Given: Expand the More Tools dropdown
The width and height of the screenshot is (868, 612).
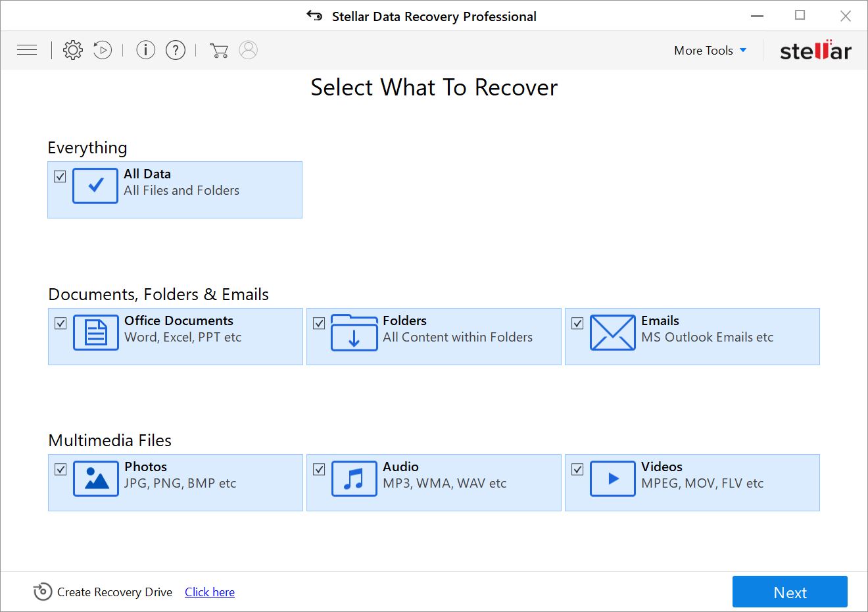Looking at the screenshot, I should pos(710,50).
